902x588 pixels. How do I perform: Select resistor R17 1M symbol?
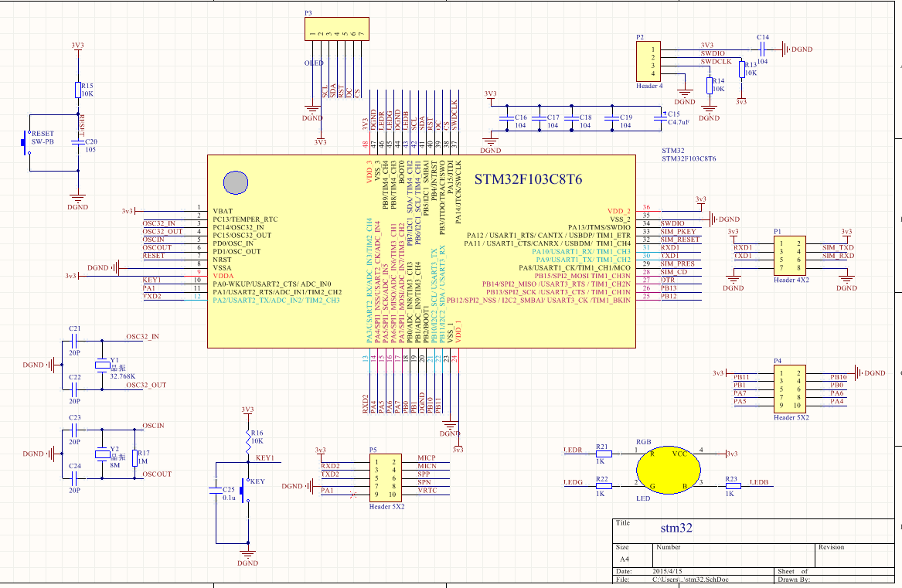click(x=134, y=457)
